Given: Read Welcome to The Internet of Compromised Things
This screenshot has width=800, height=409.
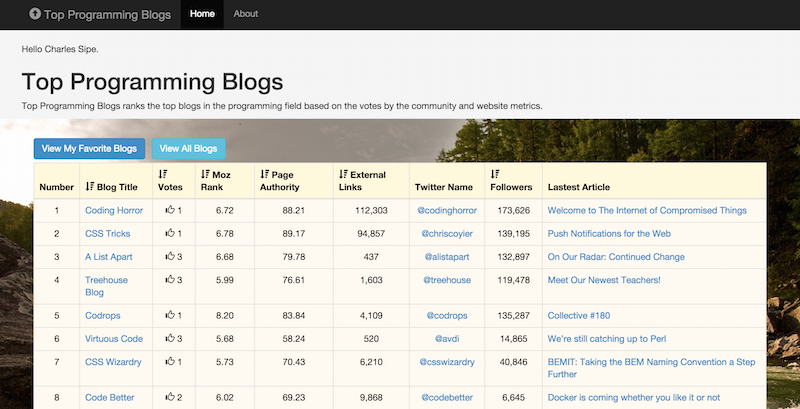Looking at the screenshot, I should [647, 210].
